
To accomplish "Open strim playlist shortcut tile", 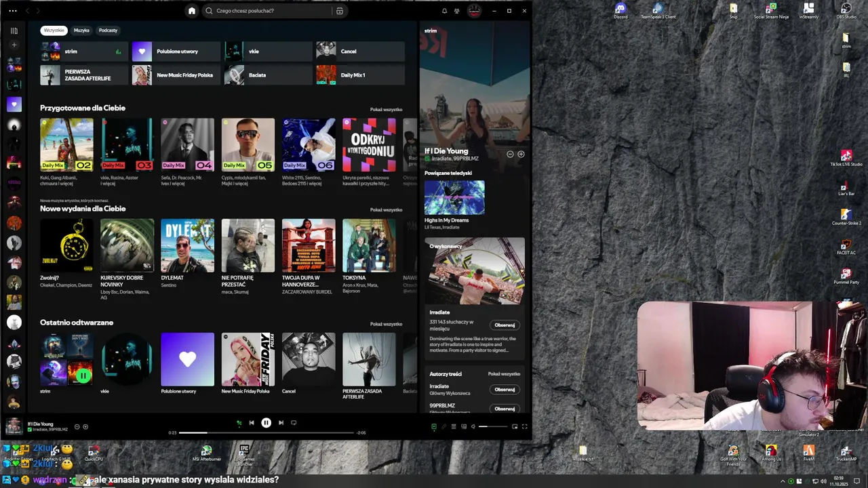I will click(x=84, y=52).
